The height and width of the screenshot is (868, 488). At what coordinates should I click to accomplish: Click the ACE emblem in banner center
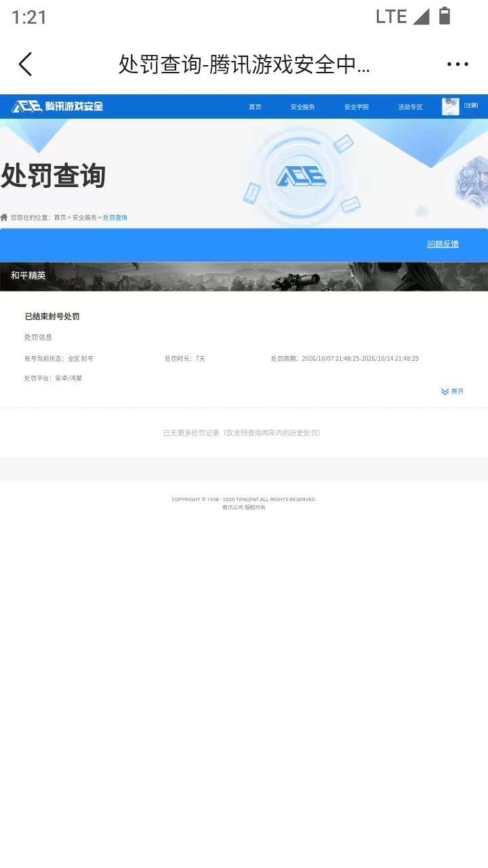click(300, 176)
